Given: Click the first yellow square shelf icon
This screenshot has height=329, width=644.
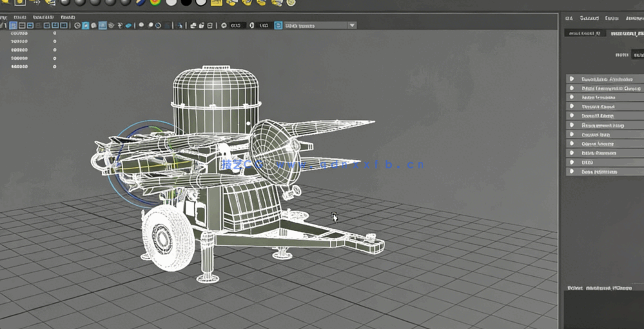Looking at the screenshot, I should pyautogui.click(x=217, y=2).
